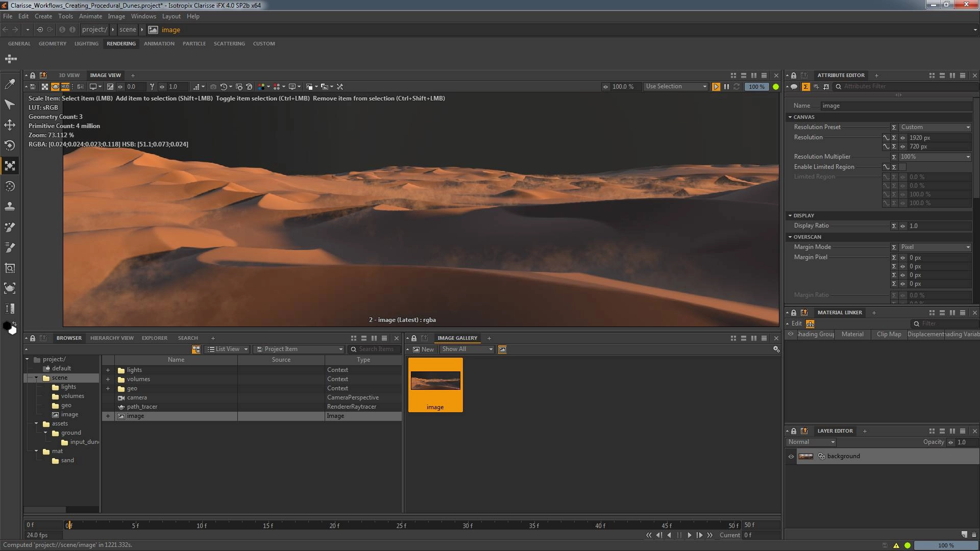The width and height of the screenshot is (980, 551).
Task: Open the List View dropdown
Action: 227,349
